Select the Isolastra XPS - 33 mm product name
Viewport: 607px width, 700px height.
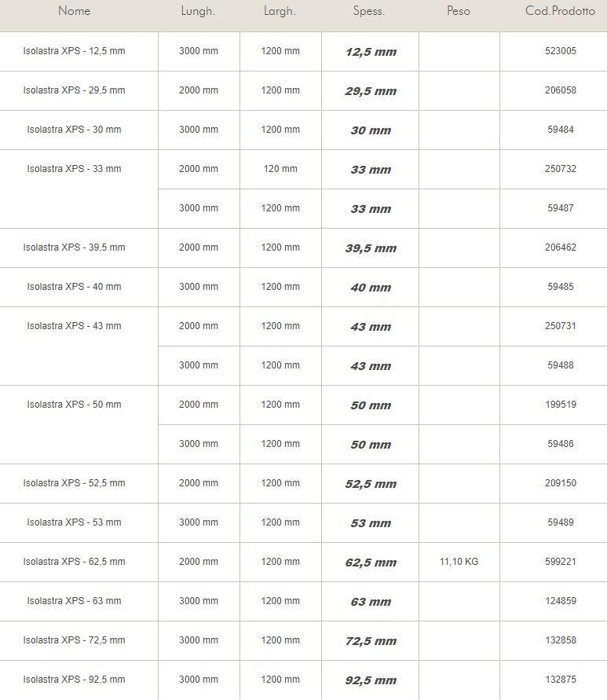(x=74, y=169)
